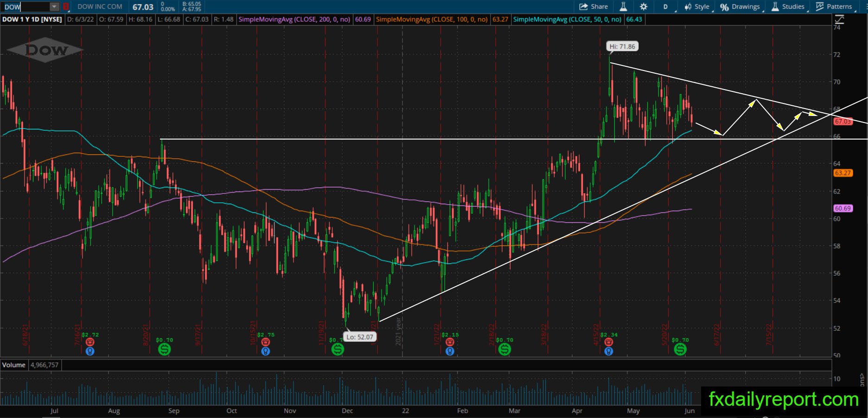Select the SimpleMovingAvg 100 study label
868x418 pixels.
click(x=432, y=19)
